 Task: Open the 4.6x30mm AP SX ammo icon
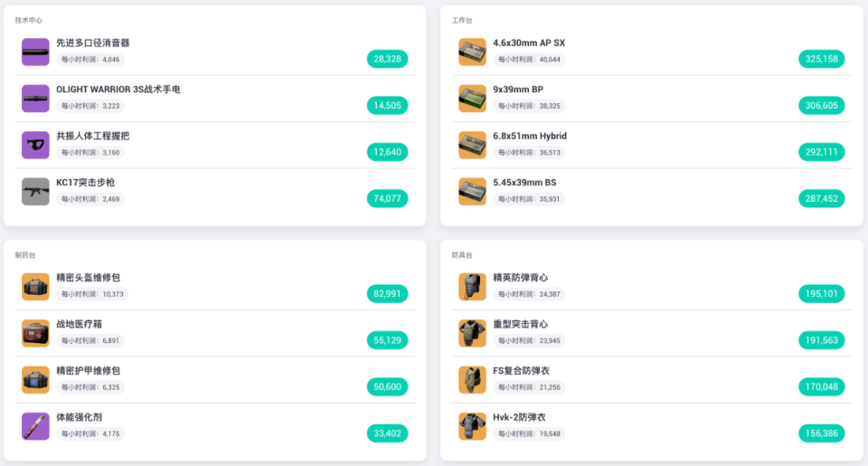coord(472,52)
